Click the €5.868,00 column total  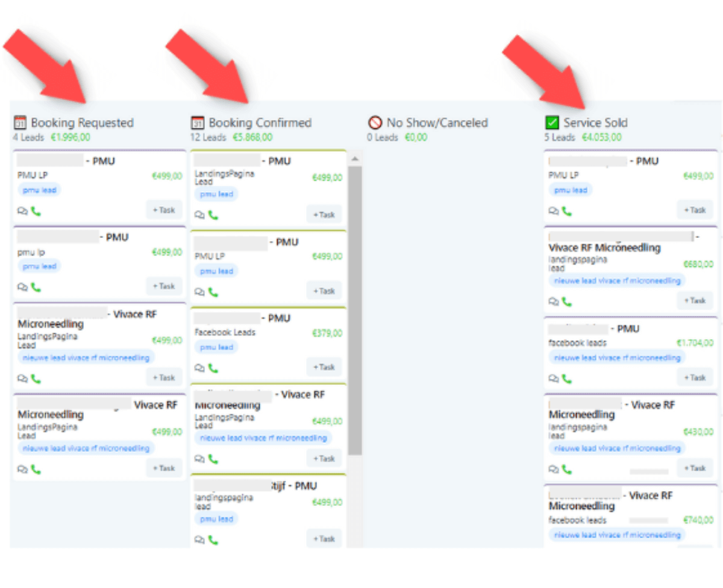(x=252, y=137)
